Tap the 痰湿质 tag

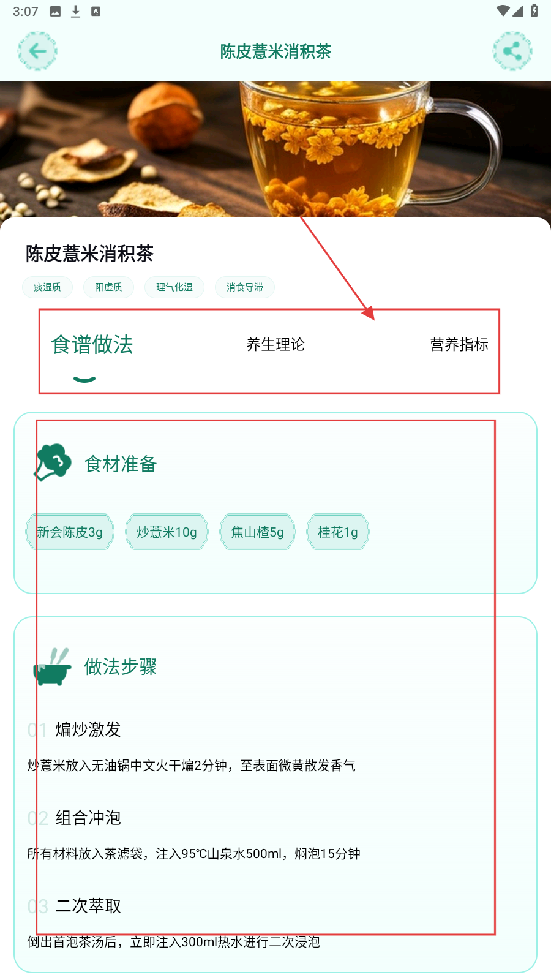point(47,287)
